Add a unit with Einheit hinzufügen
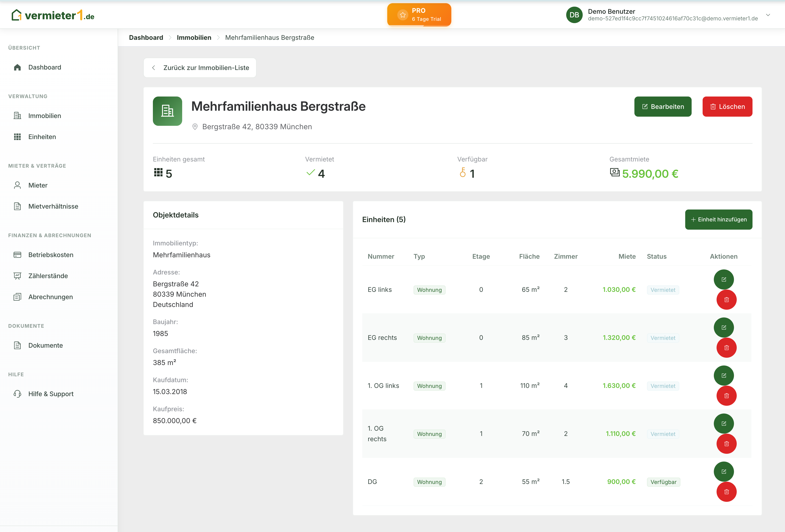 point(719,219)
